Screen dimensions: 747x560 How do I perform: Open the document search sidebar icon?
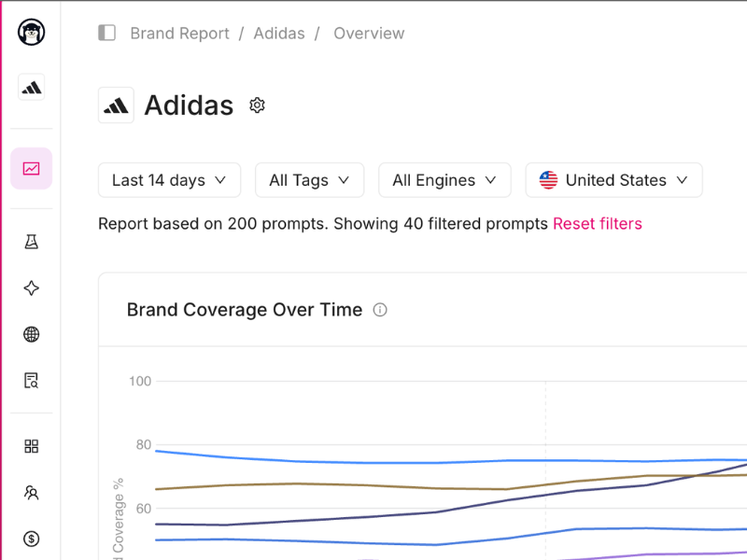click(32, 381)
